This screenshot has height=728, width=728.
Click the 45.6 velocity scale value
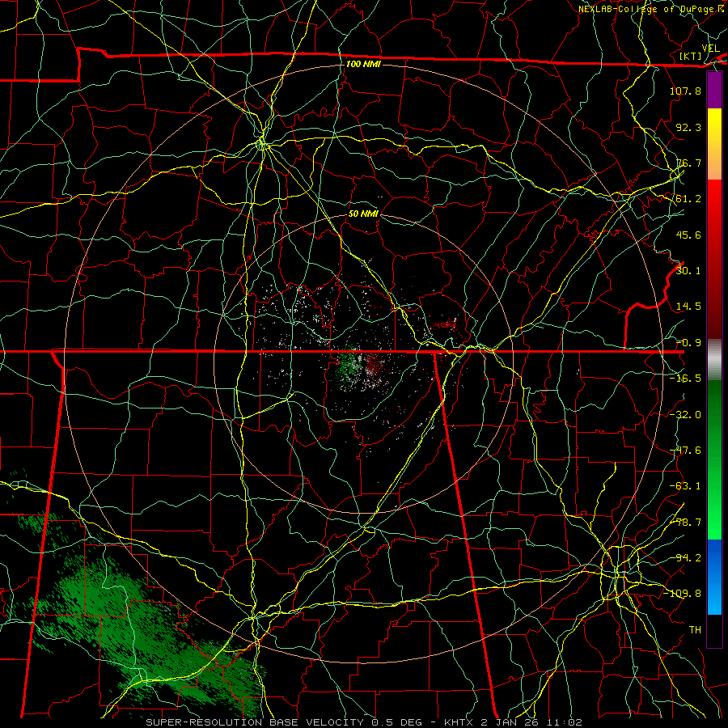pyautogui.click(x=688, y=235)
